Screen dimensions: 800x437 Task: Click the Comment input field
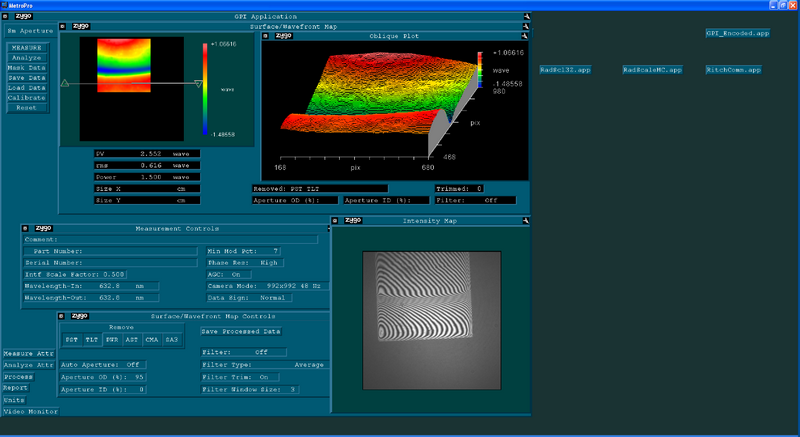(171, 239)
